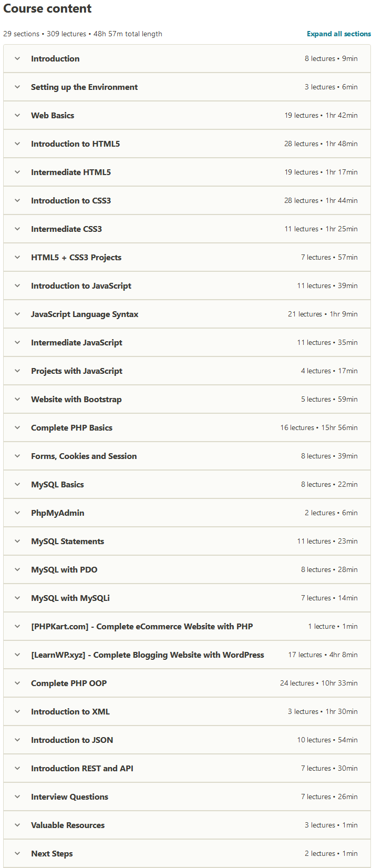Expand Setting up the Environment chevron
372x868 pixels.
point(17,87)
